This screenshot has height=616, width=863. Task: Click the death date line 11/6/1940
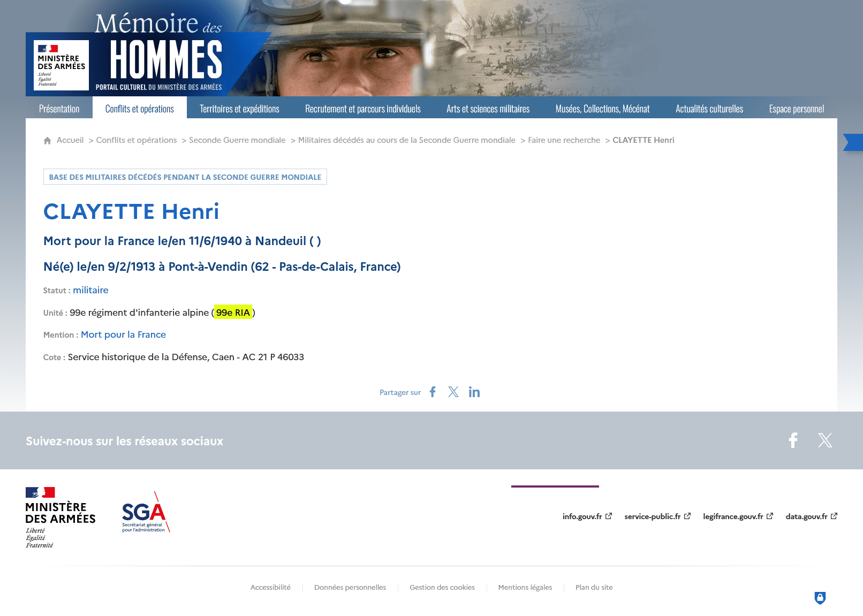(182, 241)
